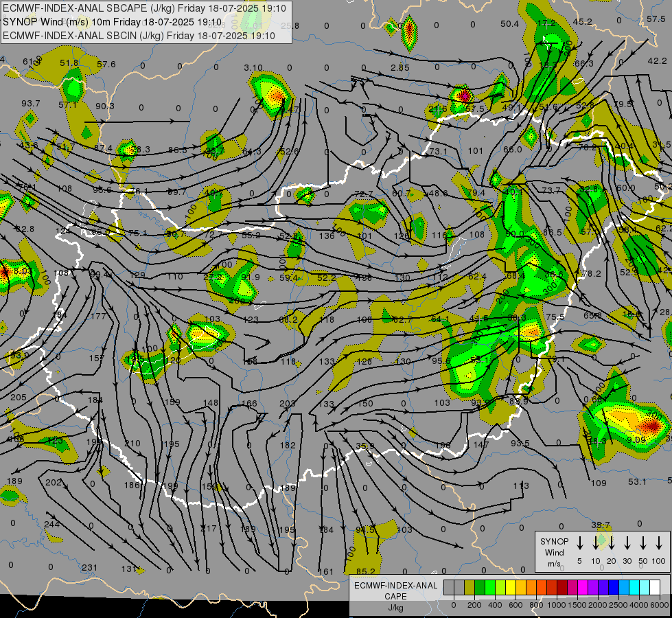Click the map value '73.1'
Screen dimensions: 672x618
coord(438,151)
